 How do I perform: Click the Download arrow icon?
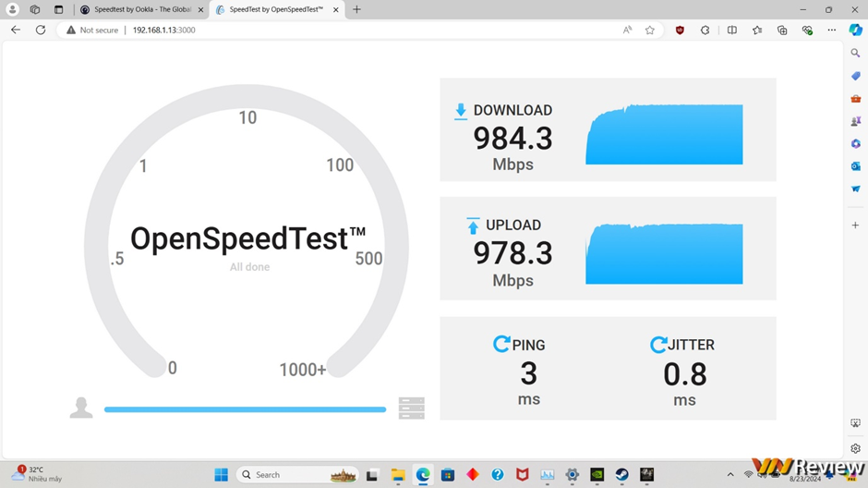[x=461, y=111]
